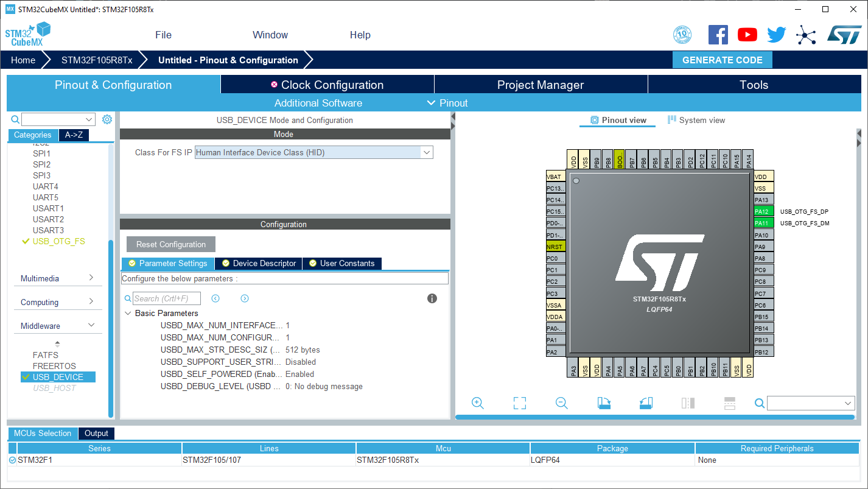The width and height of the screenshot is (868, 489).
Task: Fit the chip to the pinout view
Action: pos(519,403)
